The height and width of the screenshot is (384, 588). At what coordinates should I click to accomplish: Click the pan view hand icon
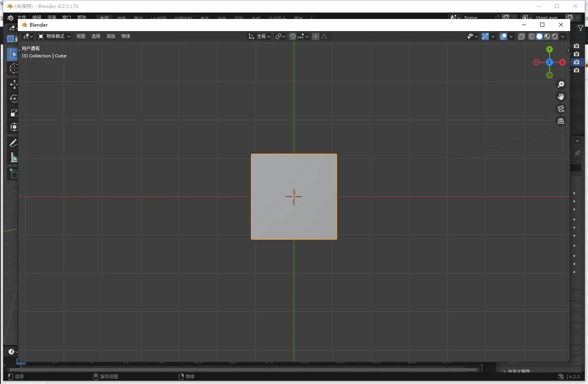click(561, 97)
